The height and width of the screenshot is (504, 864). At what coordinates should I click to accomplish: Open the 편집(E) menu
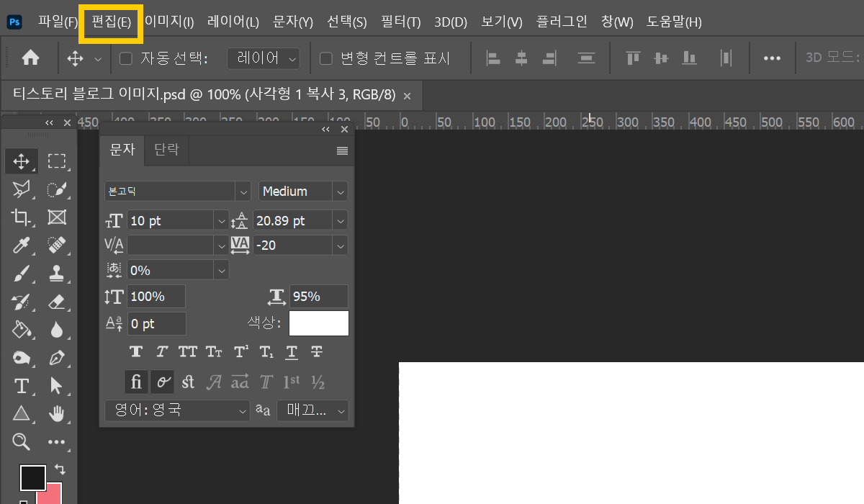(111, 22)
